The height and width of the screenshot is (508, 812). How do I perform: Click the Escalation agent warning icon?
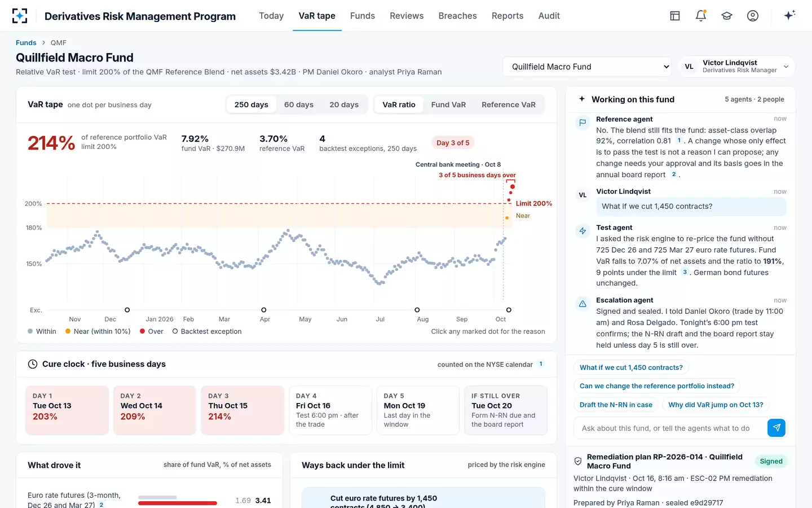coord(582,304)
